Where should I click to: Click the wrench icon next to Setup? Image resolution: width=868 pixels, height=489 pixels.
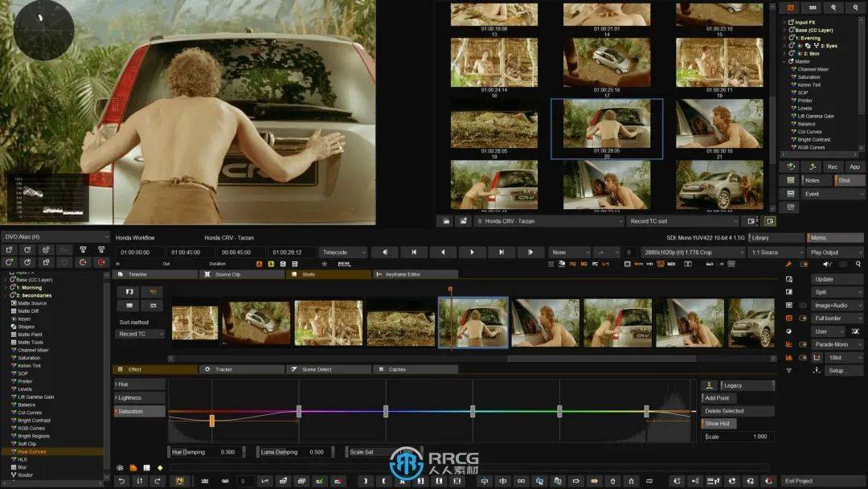click(815, 370)
